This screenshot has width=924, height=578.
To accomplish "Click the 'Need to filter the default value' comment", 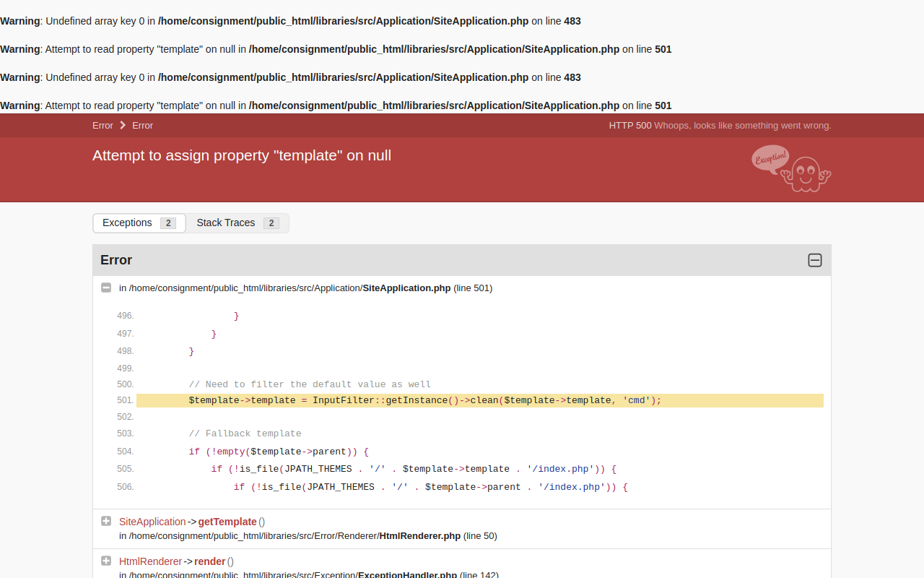I will click(310, 384).
